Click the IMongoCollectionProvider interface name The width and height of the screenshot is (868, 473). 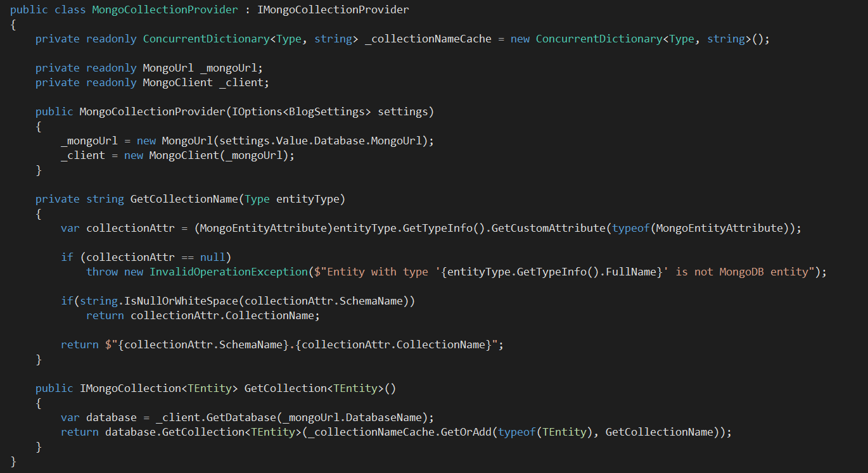pyautogui.click(x=333, y=9)
